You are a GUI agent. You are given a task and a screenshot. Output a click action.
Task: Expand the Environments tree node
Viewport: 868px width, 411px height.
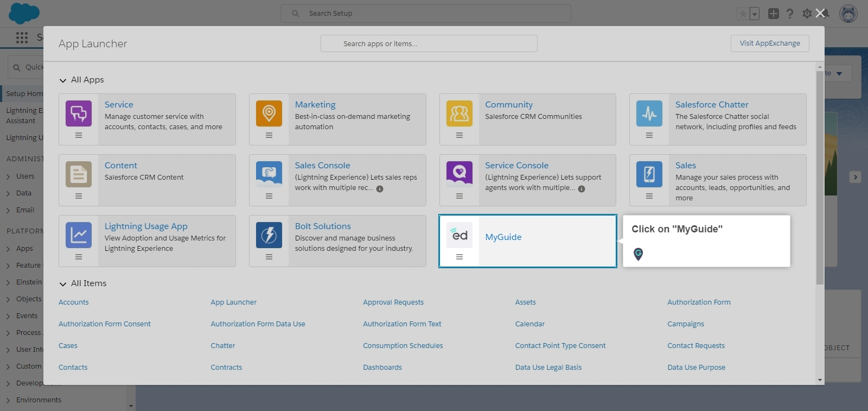8,400
